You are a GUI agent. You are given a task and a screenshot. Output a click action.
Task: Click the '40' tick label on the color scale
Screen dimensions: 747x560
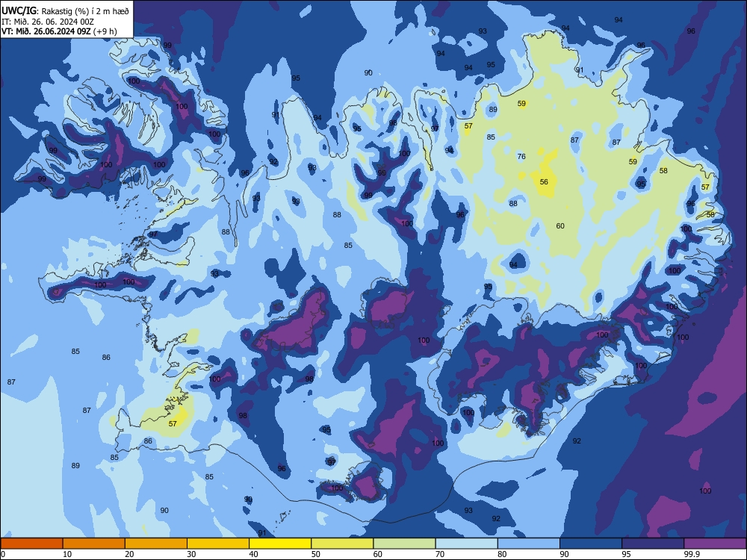pos(253,554)
